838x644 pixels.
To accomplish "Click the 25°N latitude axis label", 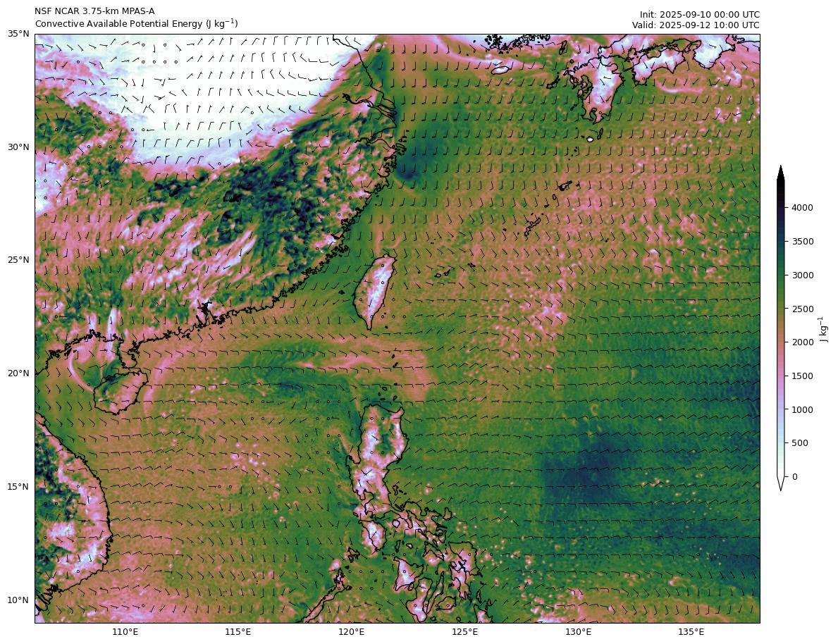I will (18, 260).
